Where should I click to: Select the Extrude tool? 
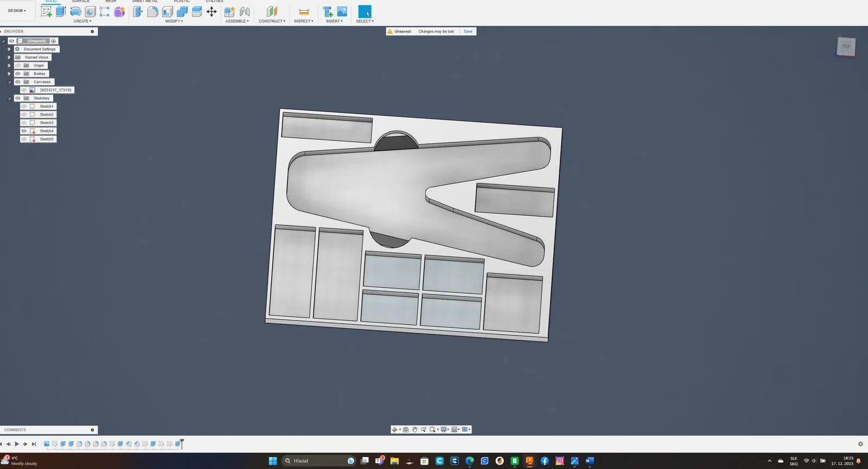[61, 11]
